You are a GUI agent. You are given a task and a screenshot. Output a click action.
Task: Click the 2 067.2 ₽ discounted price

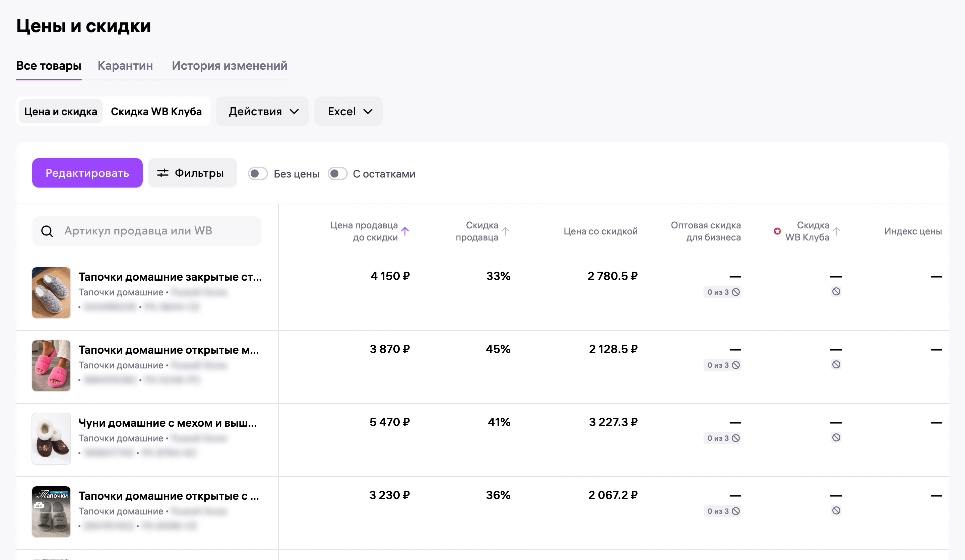coord(613,495)
